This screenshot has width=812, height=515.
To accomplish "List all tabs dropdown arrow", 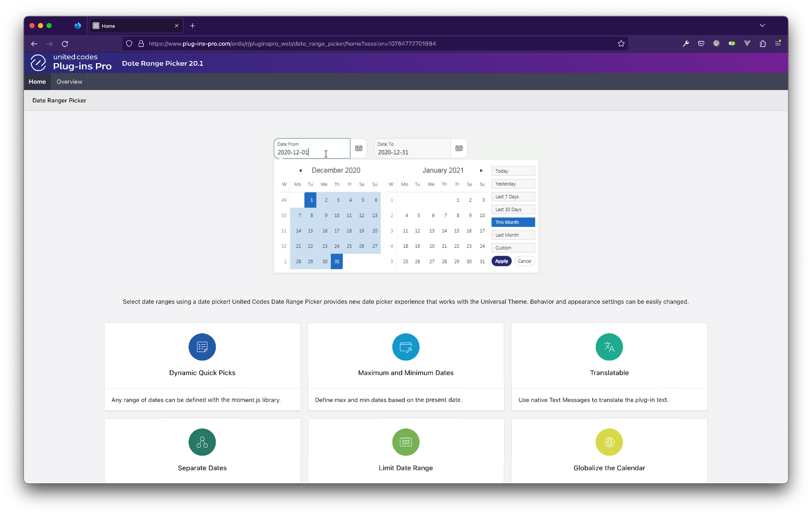I will tap(762, 26).
